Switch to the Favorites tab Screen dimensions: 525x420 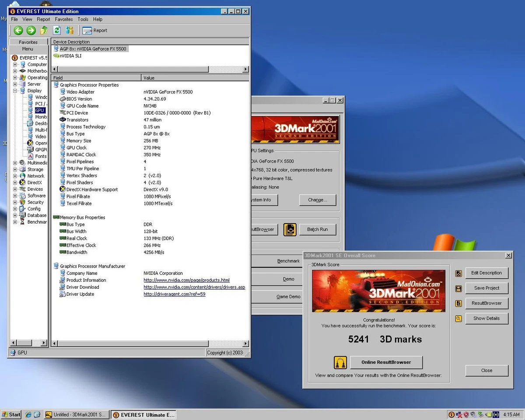(x=28, y=42)
